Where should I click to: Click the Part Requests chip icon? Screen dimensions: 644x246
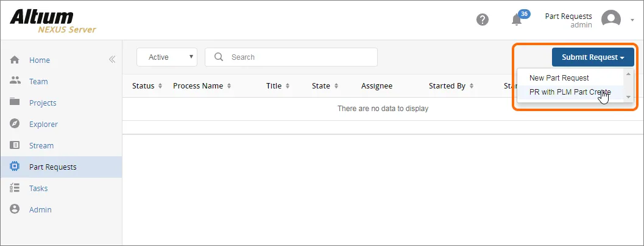pyautogui.click(x=15, y=167)
